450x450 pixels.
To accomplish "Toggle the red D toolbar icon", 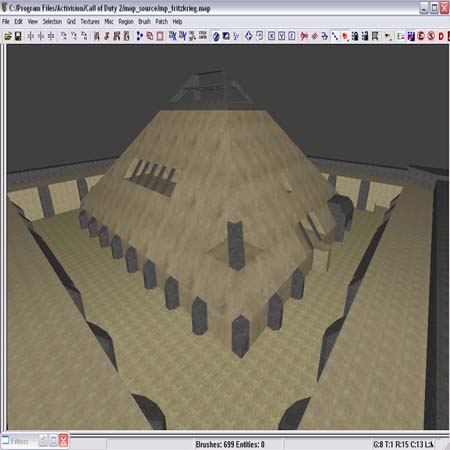I will [x=441, y=36].
